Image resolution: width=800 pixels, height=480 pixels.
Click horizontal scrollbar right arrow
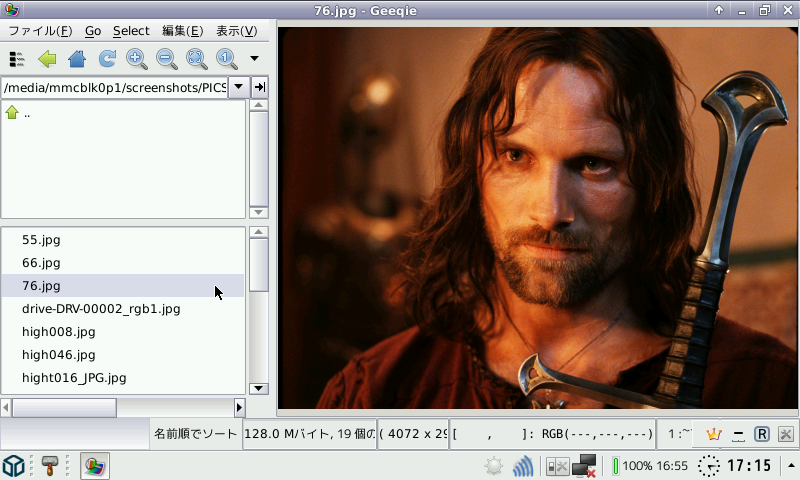(239, 408)
